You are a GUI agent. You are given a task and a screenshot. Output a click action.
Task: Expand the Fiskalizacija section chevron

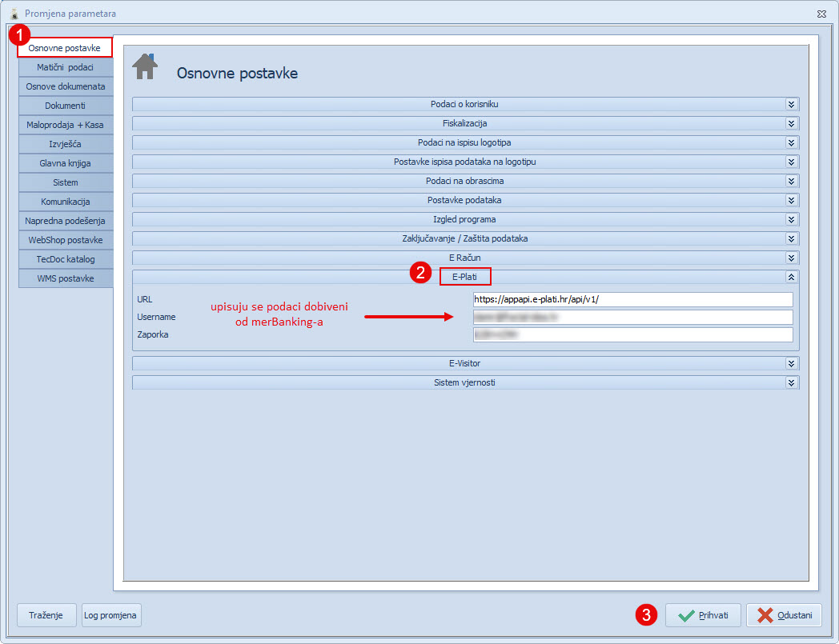[791, 123]
